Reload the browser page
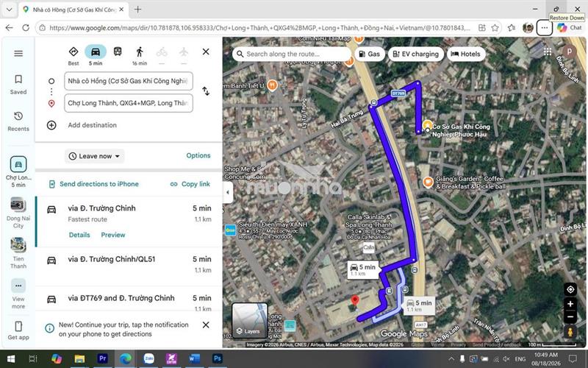The height and width of the screenshot is (368, 588). coord(26,28)
